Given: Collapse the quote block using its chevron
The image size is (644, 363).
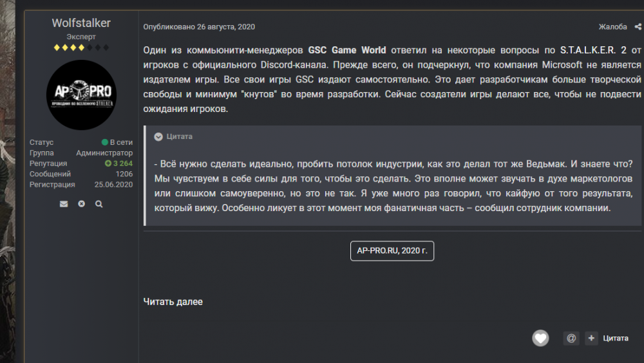Looking at the screenshot, I should tap(158, 136).
